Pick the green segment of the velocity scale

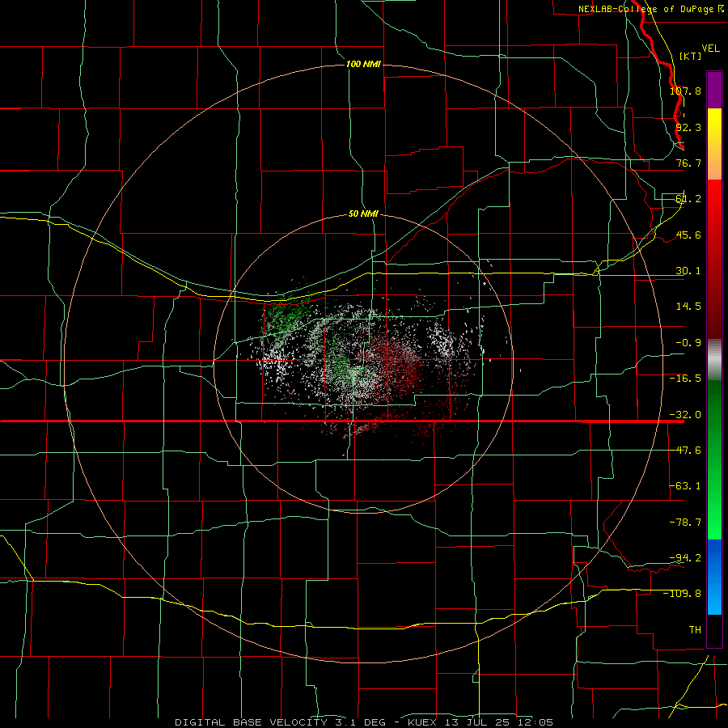[714, 459]
